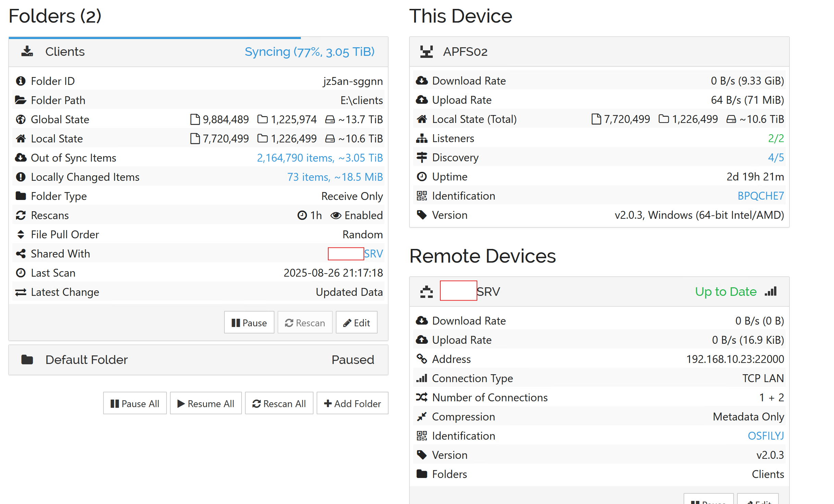834x504 pixels.
Task: Click the Folder ID info icon
Action: tap(21, 81)
